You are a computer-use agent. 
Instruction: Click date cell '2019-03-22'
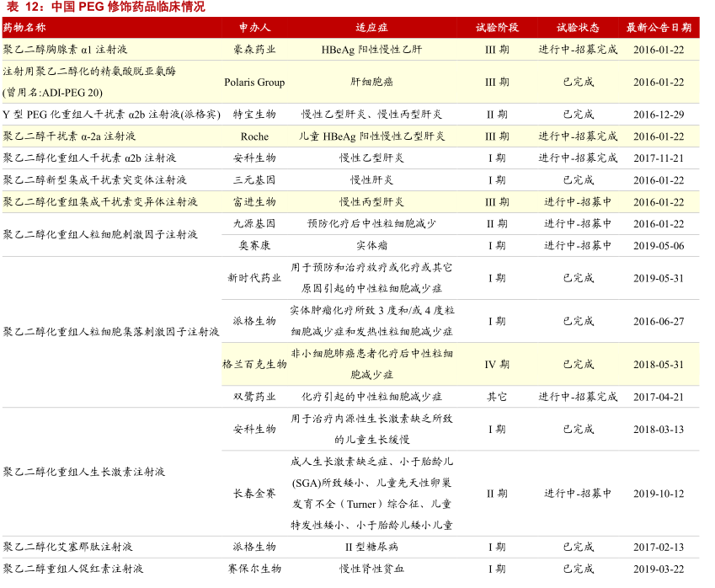[x=659, y=569]
